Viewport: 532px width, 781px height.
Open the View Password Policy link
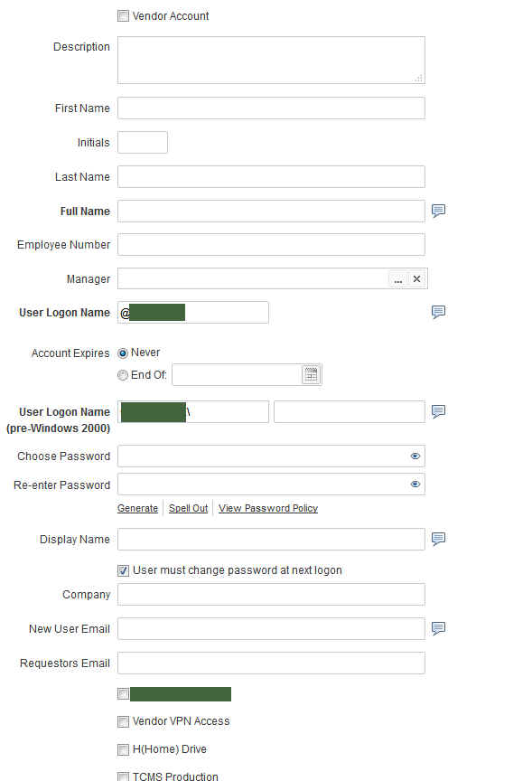pyautogui.click(x=267, y=508)
